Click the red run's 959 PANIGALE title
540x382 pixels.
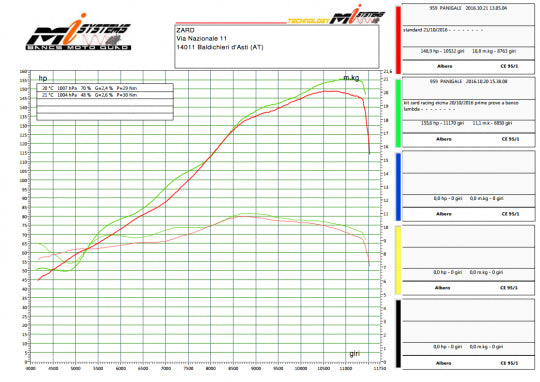[x=468, y=8]
